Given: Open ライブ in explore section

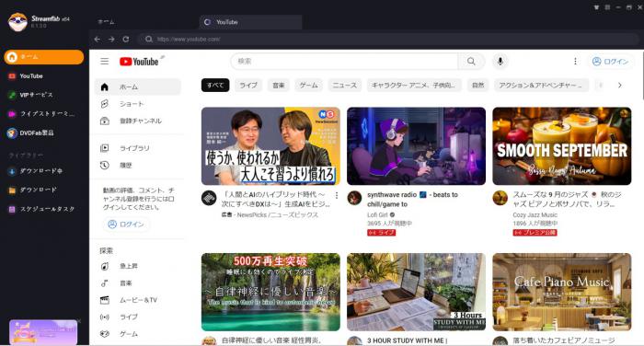Looking at the screenshot, I should click(x=138, y=317).
